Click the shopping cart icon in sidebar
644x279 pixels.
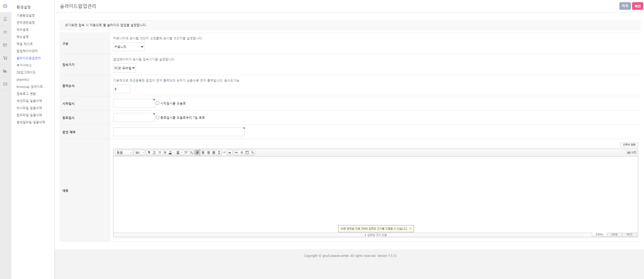(5, 58)
